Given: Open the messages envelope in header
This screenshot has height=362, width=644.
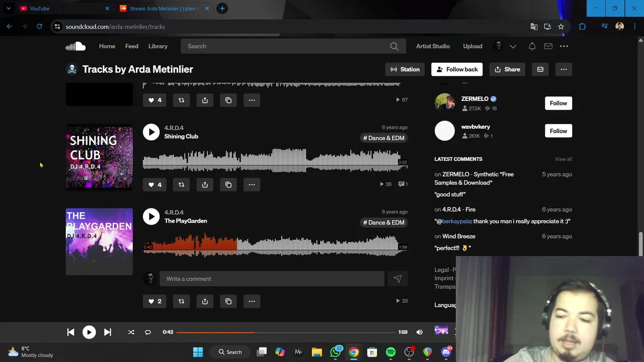Looking at the screenshot, I should point(548,46).
